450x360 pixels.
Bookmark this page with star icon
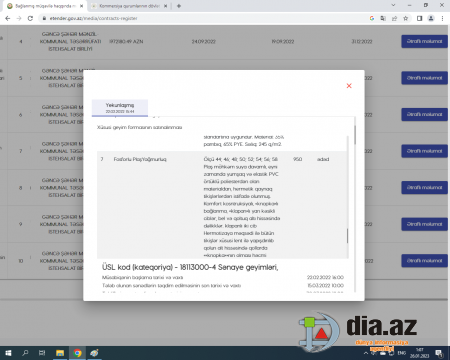point(406,18)
